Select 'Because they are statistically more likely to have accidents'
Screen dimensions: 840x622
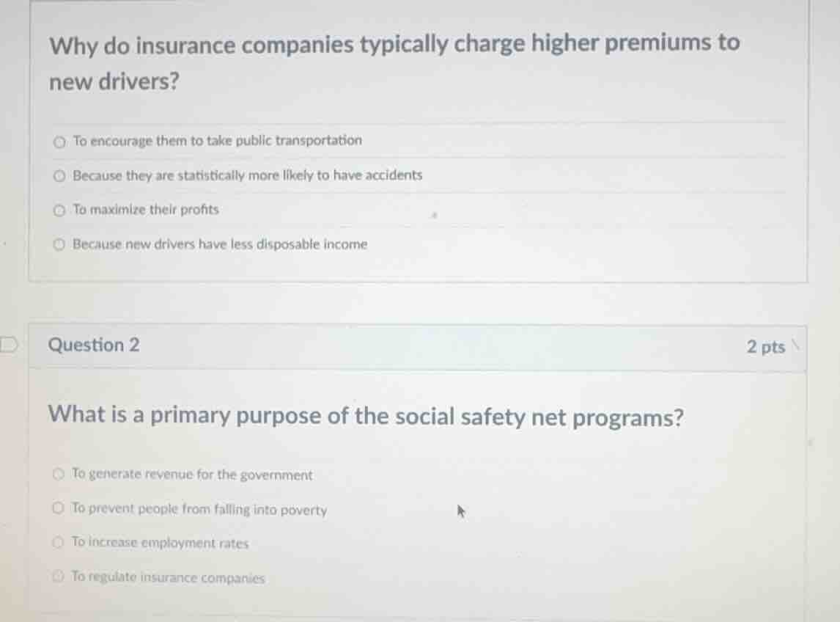[x=247, y=175]
